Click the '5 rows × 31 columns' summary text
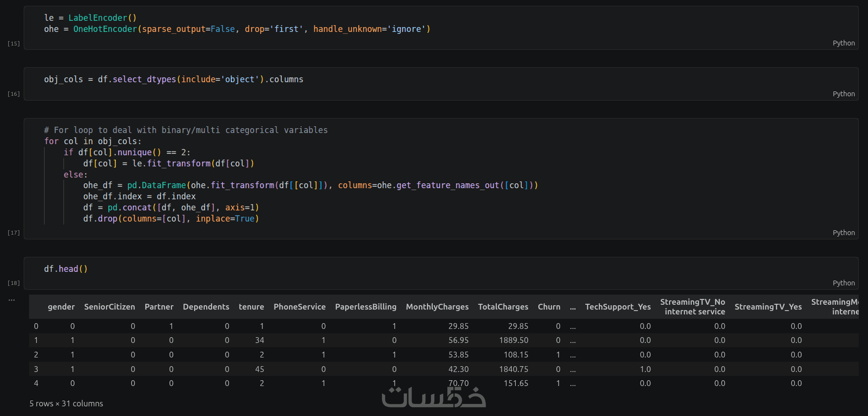This screenshot has height=416, width=868. (66, 403)
